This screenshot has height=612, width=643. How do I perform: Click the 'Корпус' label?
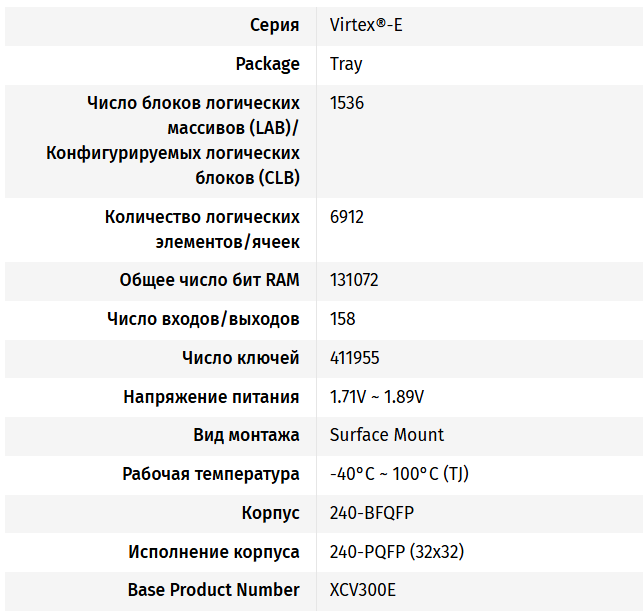pos(270,513)
